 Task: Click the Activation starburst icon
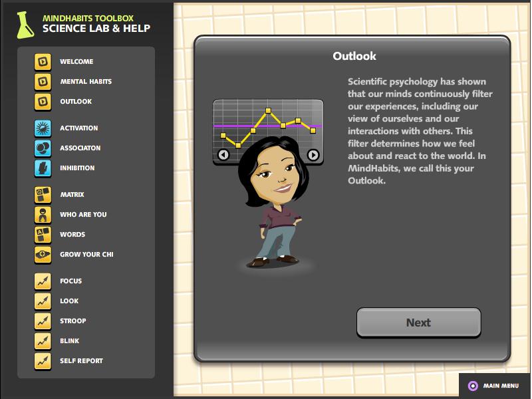coord(43,128)
